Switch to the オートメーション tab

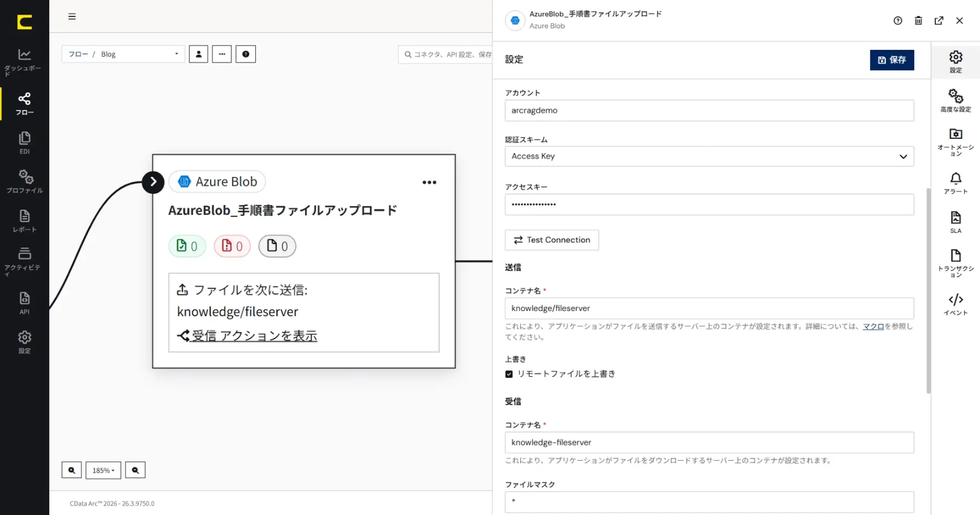coord(956,141)
